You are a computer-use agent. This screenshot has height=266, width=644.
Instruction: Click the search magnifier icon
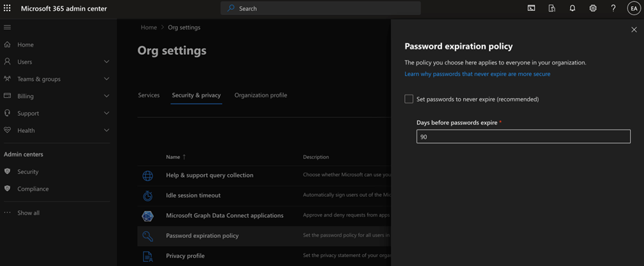pos(232,8)
